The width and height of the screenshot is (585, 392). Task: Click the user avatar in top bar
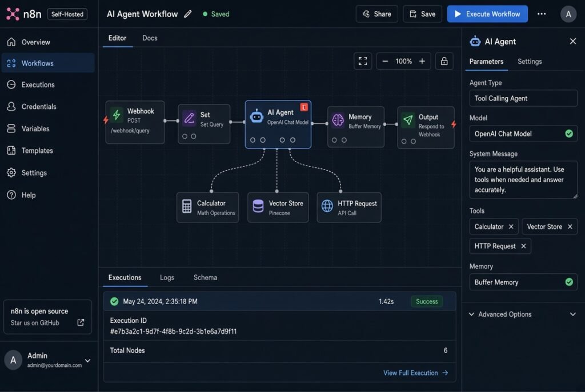click(568, 14)
